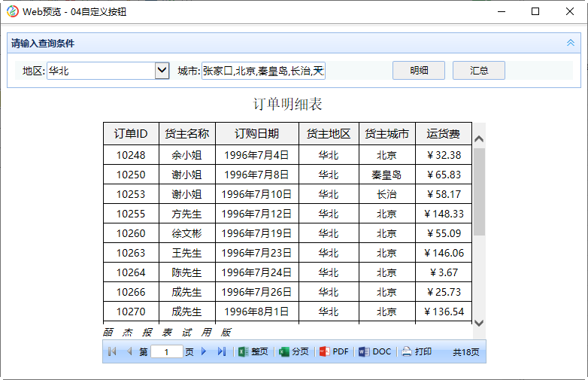Open the 城市 multi-select combo box

(x=263, y=71)
